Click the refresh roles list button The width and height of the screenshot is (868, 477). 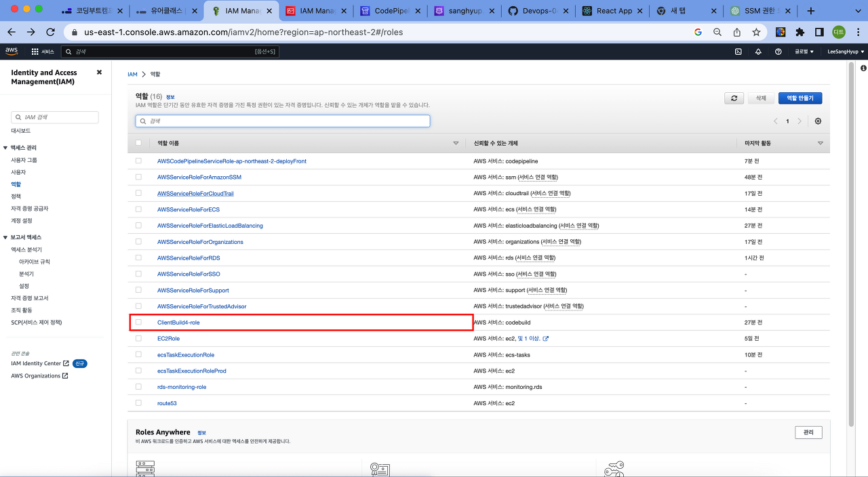734,98
